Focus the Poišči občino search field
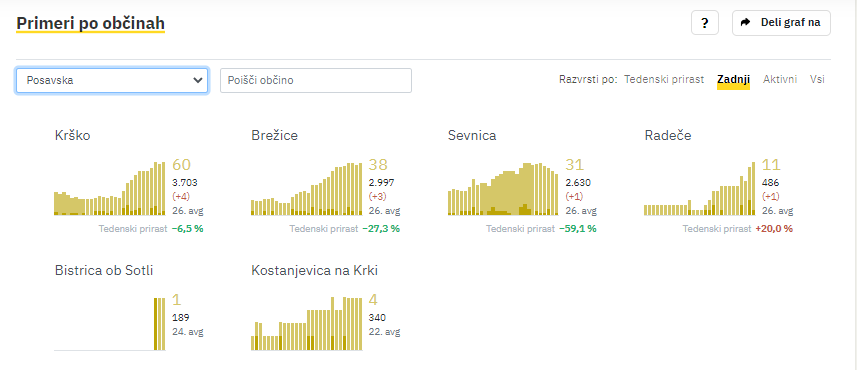 click(315, 80)
